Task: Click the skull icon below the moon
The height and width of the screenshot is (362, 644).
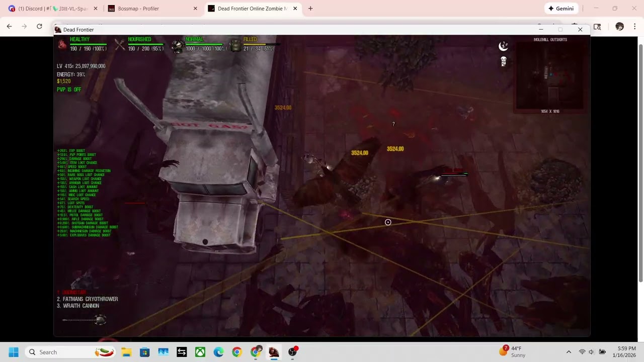Action: [503, 62]
